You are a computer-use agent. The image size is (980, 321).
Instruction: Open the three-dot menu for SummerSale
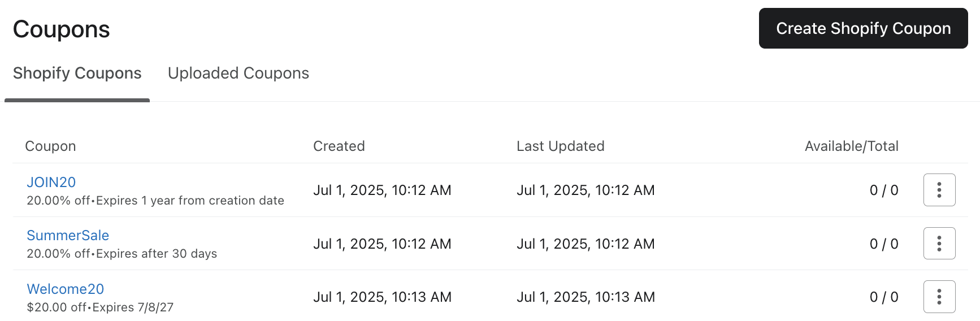[x=939, y=244]
